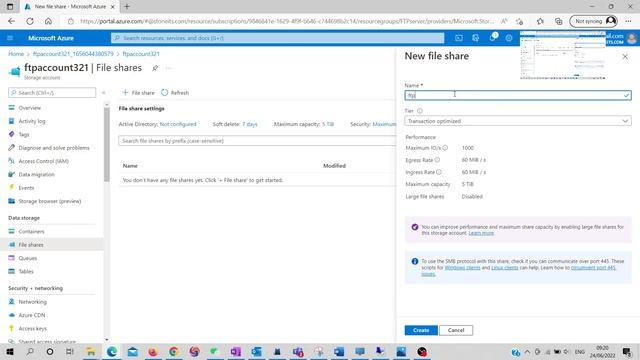Open the Windows clients link
Viewport: 640px width, 360px height.
(462, 268)
